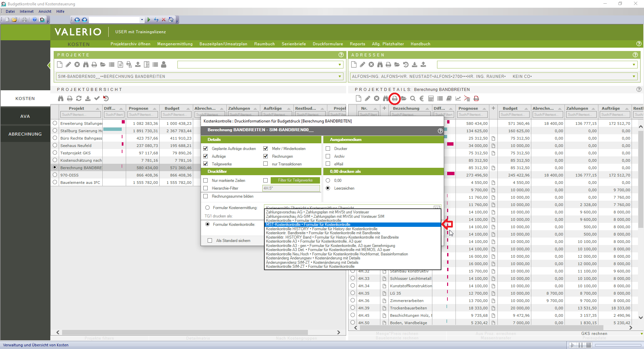Click the refresh icon in Projektübersicht toolbar

[79, 99]
